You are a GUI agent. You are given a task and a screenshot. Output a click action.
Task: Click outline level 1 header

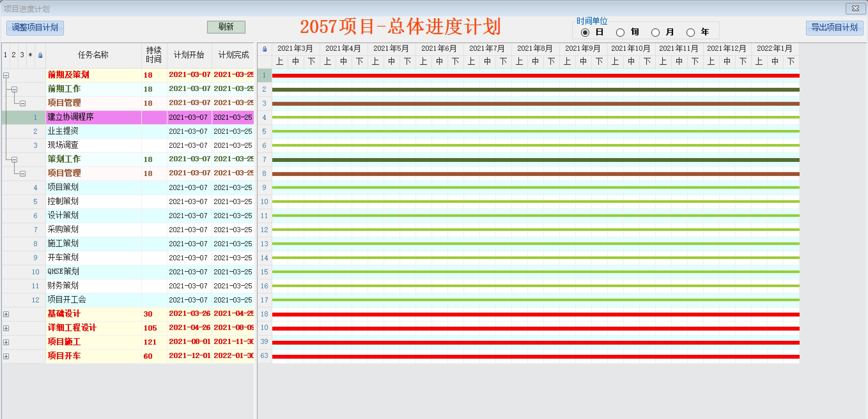5,55
